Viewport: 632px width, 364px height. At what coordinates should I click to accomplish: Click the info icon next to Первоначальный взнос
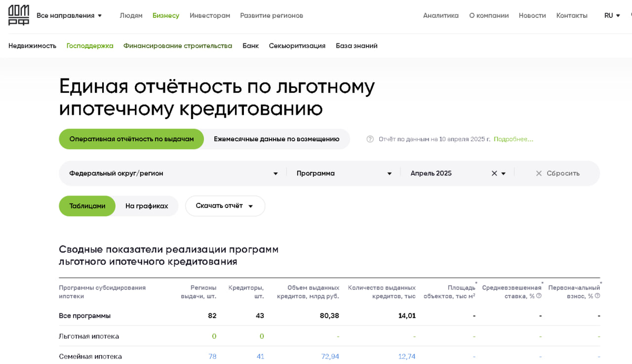[x=597, y=296]
